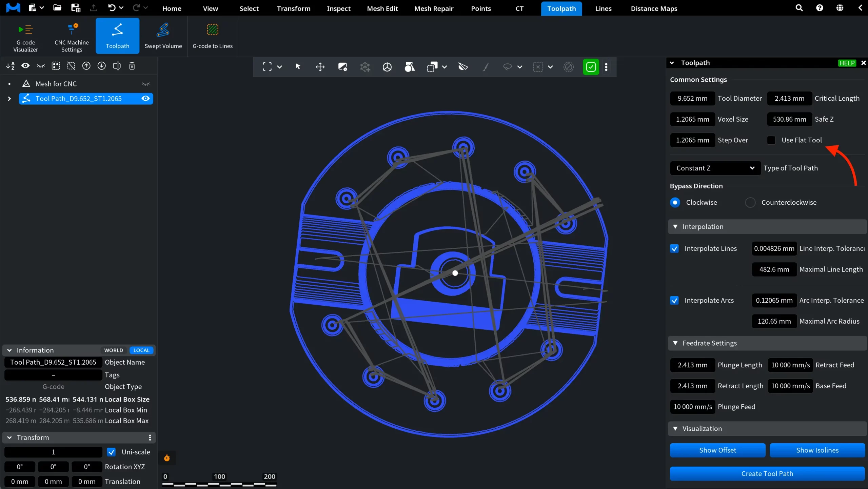Image resolution: width=868 pixels, height=489 pixels.
Task: Click the Show Offset button
Action: [x=717, y=450]
